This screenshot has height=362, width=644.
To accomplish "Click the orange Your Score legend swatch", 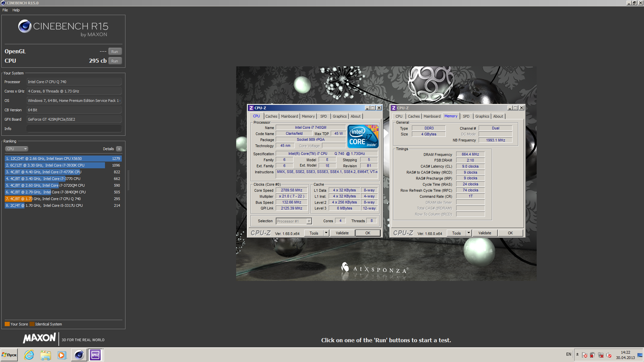I will point(7,324).
